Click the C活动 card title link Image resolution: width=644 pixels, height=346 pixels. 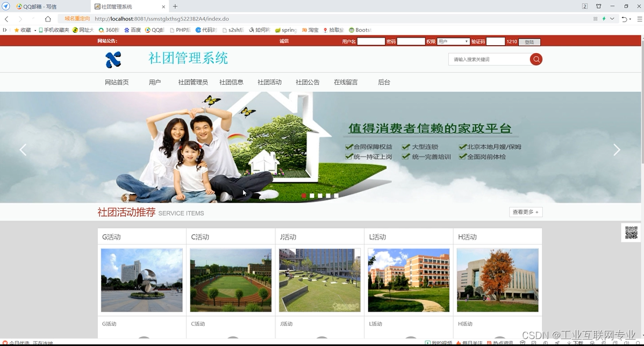200,237
